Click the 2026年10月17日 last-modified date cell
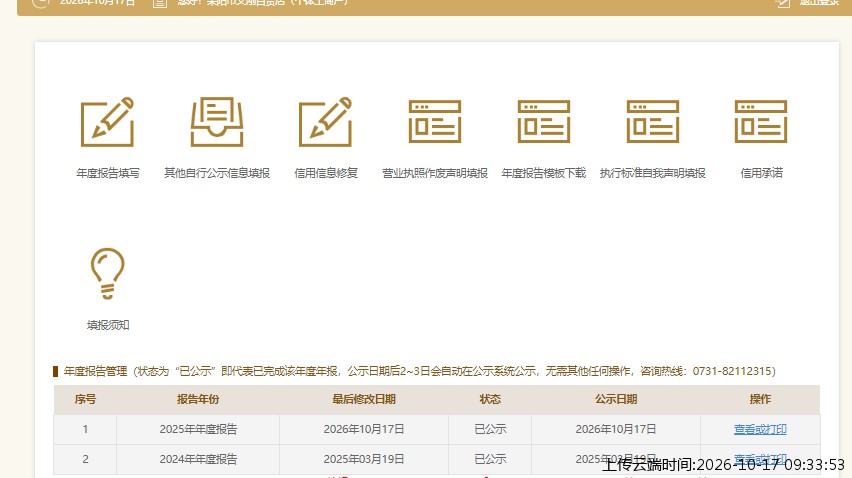This screenshot has height=478, width=852. pyautogui.click(x=364, y=429)
